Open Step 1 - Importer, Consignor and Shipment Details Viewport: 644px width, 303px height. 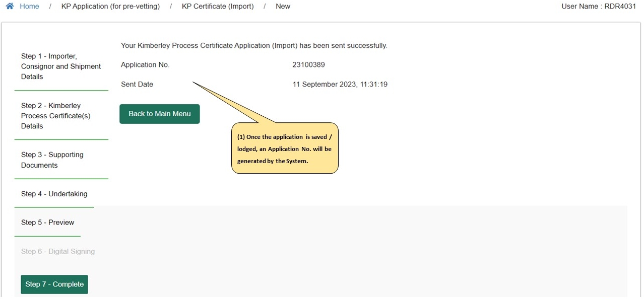(61, 66)
